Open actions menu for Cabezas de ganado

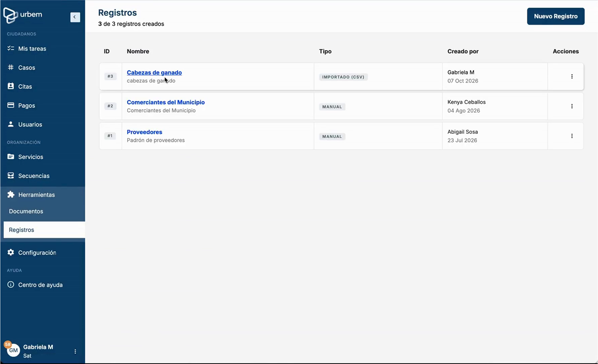[x=572, y=77]
